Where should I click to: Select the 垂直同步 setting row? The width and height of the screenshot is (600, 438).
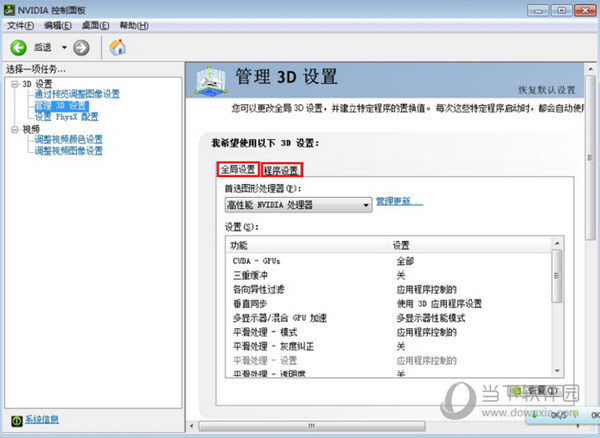pos(389,304)
